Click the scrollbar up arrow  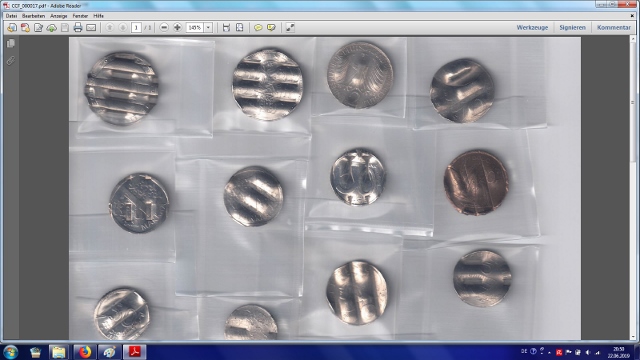coord(633,40)
